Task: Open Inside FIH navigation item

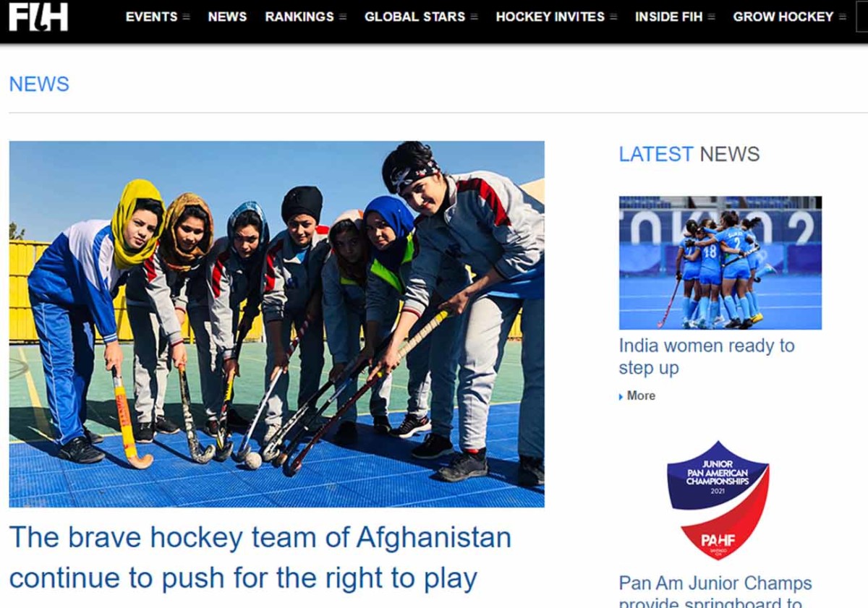Action: click(x=668, y=17)
